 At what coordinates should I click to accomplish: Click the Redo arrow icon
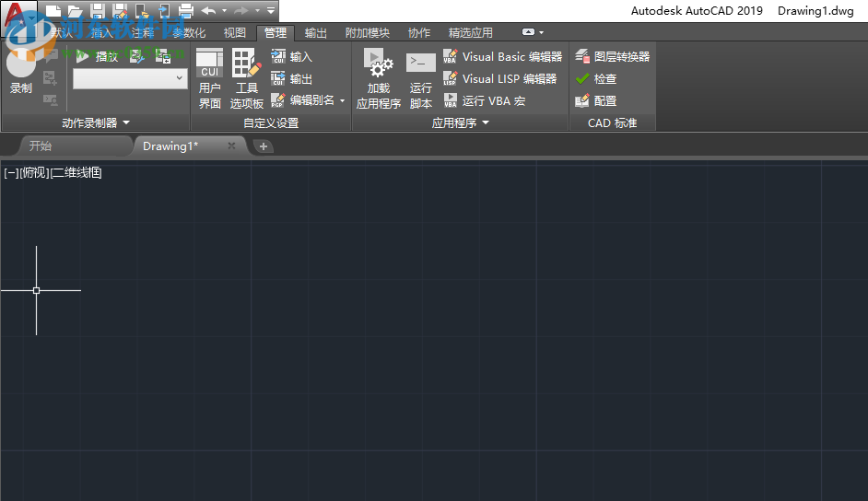[241, 10]
